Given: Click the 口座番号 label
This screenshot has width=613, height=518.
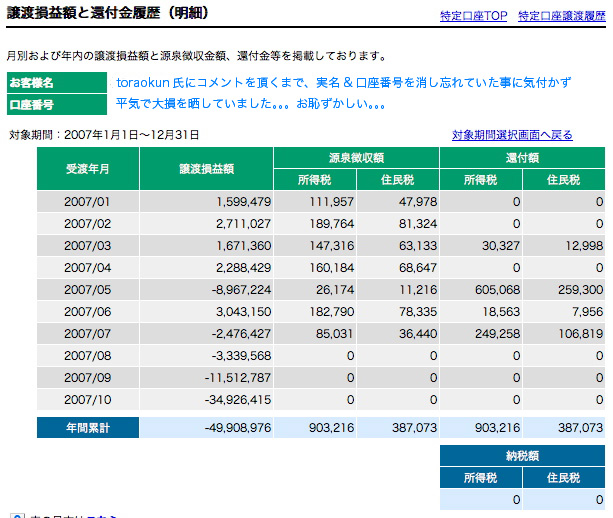Looking at the screenshot, I should [32, 104].
